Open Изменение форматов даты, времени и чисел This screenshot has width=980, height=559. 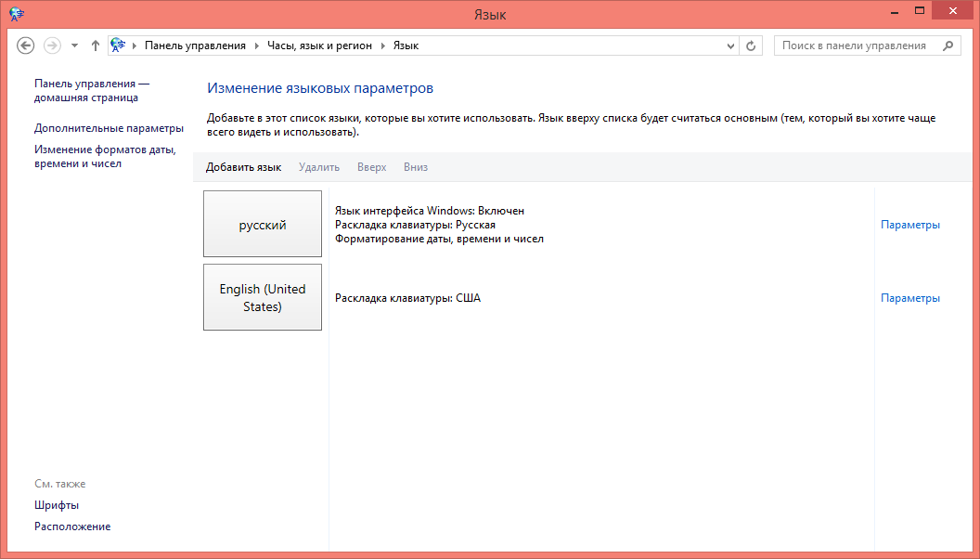click(105, 156)
